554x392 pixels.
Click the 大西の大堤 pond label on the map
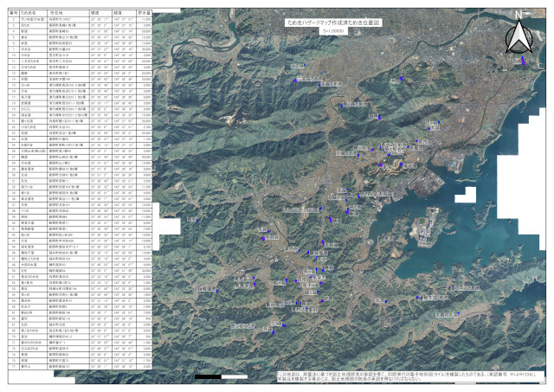pos(446,315)
